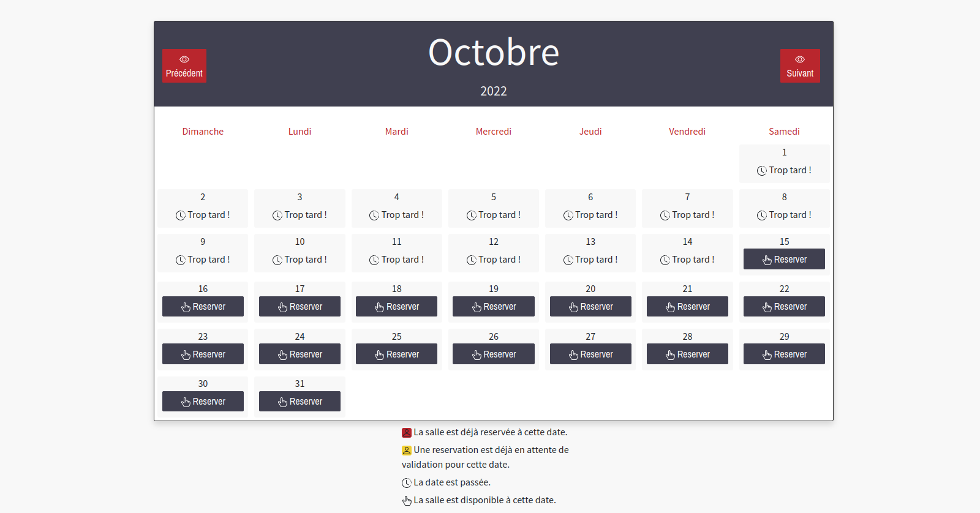Viewport: 980px width, 513px height.
Task: Click the hand icon on October 15
Action: pyautogui.click(x=767, y=260)
